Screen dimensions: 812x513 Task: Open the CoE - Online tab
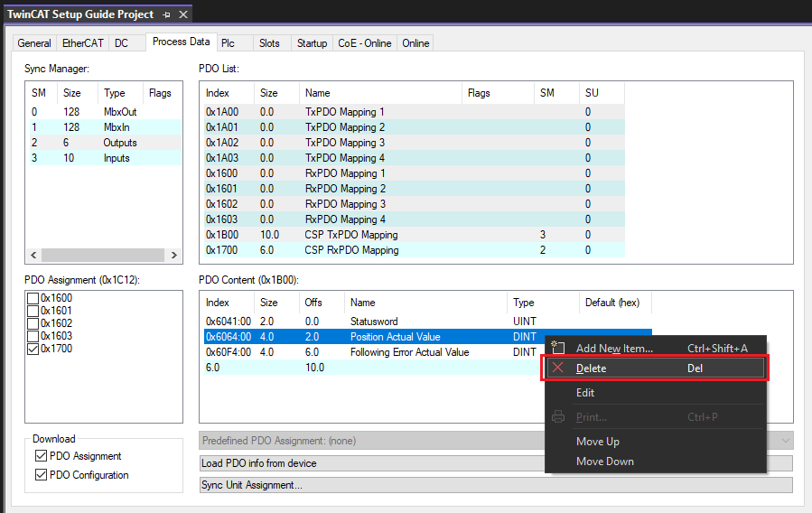pos(365,43)
